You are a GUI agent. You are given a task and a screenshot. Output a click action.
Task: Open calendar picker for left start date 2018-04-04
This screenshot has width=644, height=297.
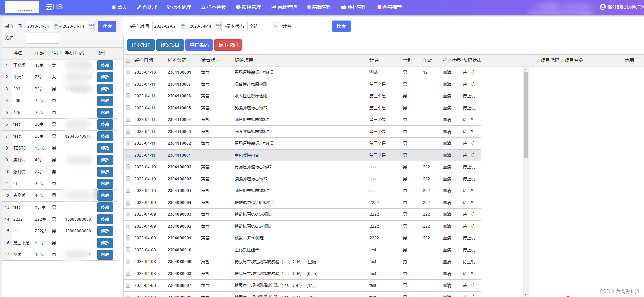tap(56, 26)
